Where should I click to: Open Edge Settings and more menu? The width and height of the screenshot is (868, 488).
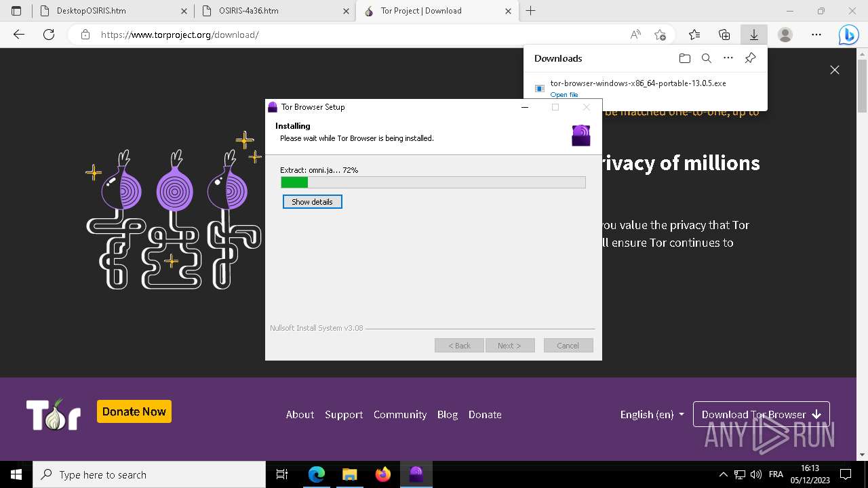pyautogui.click(x=816, y=35)
